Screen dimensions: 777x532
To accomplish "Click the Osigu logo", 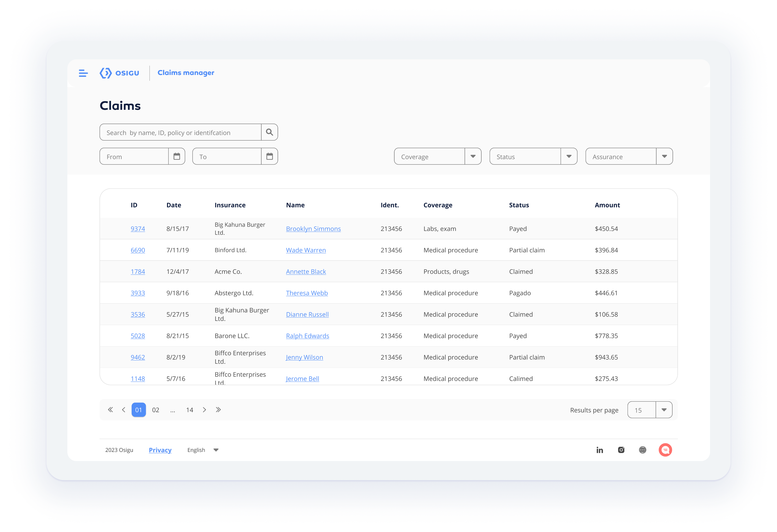I will click(119, 73).
